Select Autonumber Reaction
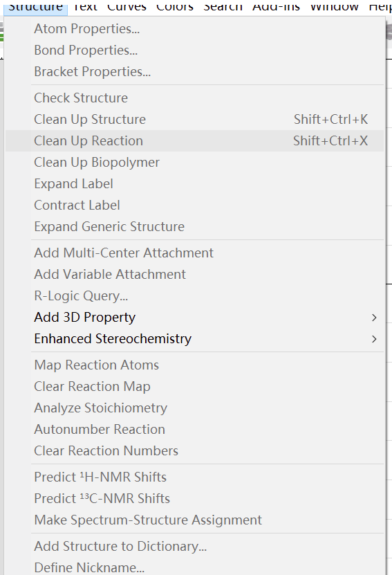The height and width of the screenshot is (575, 392). [194, 430]
